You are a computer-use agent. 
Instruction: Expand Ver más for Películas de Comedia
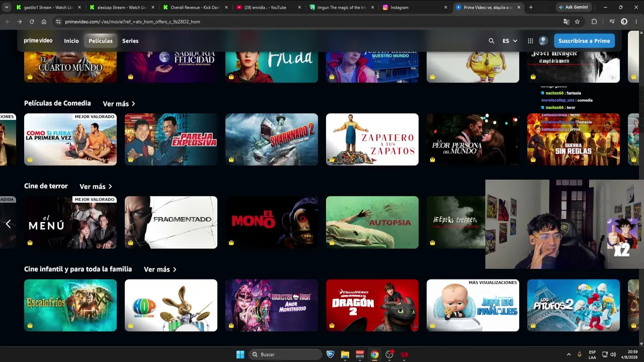119,104
